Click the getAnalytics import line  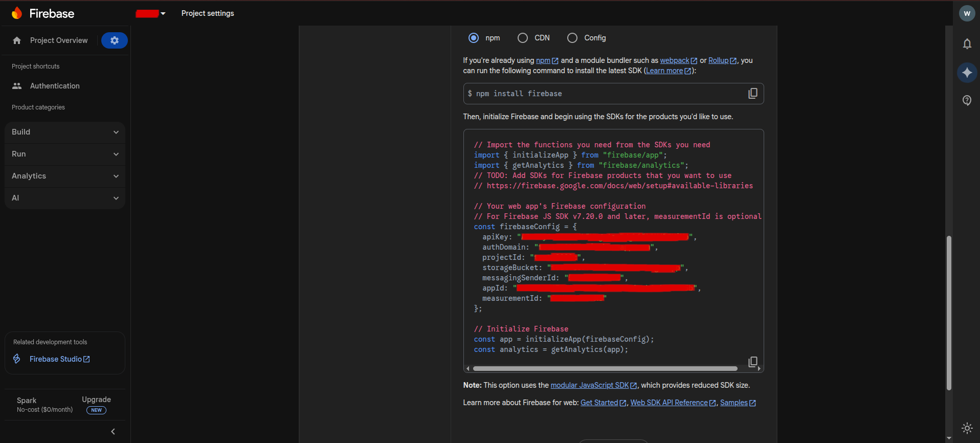coord(581,165)
